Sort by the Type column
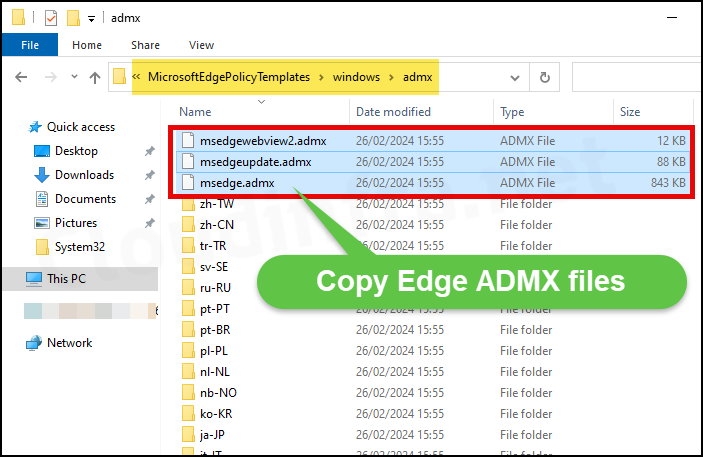Image resolution: width=703 pixels, height=457 pixels. 512,112
